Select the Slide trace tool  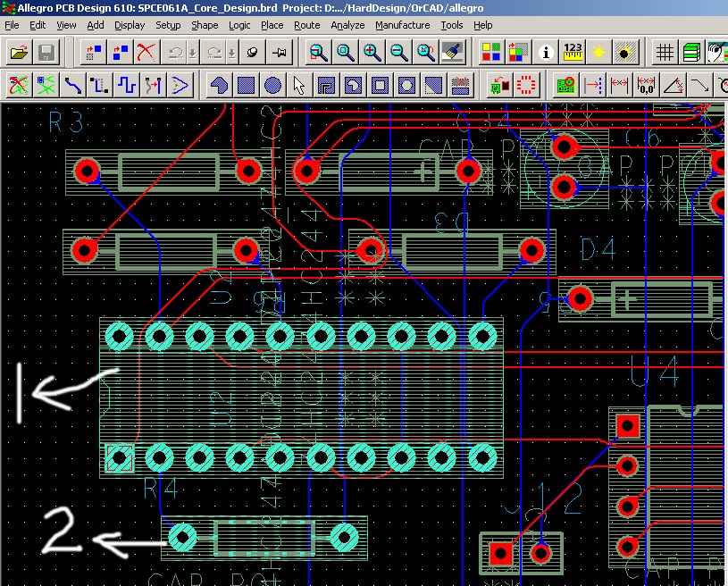pyautogui.click(x=99, y=86)
